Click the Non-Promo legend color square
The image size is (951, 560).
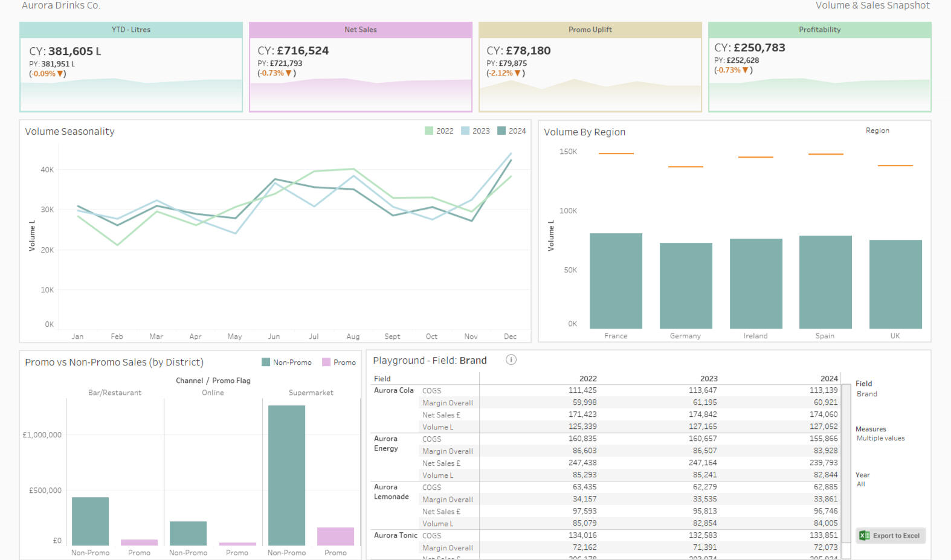266,362
